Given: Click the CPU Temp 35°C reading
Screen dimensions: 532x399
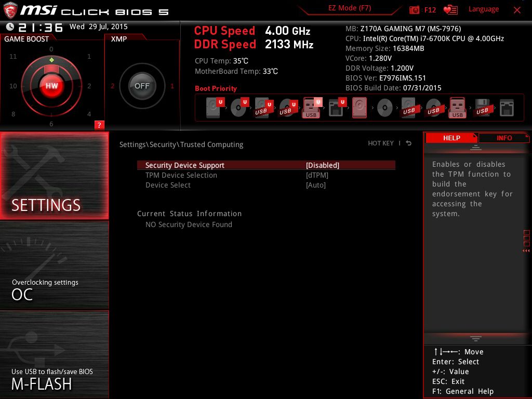Looking at the screenshot, I should [221, 61].
